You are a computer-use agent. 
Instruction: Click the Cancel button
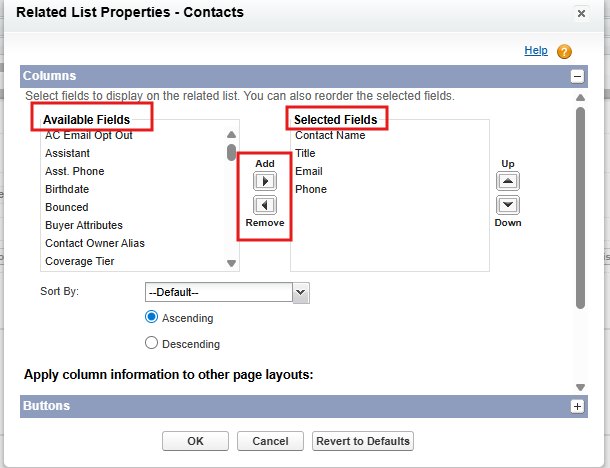coord(270,441)
